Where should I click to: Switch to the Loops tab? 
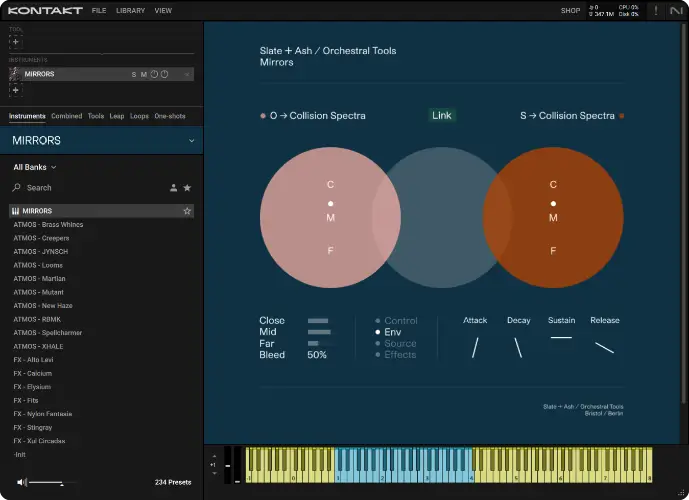[x=139, y=116]
